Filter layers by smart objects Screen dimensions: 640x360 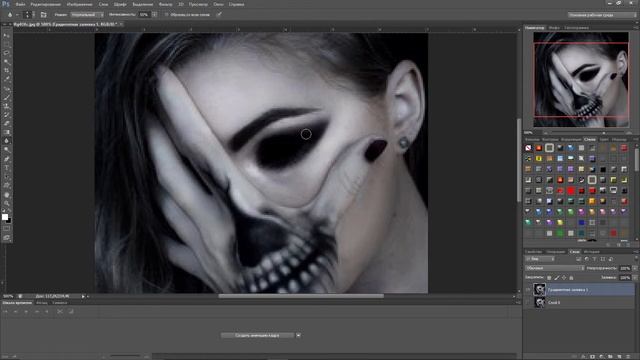611,259
